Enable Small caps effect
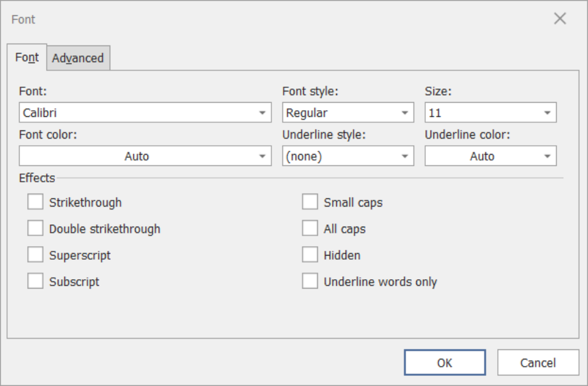The width and height of the screenshot is (588, 386). pos(310,202)
